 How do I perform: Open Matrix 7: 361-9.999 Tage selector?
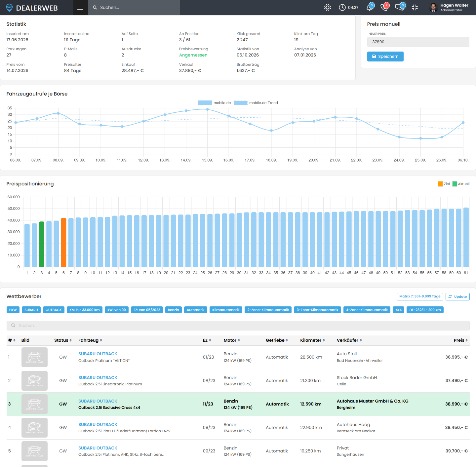click(x=420, y=296)
